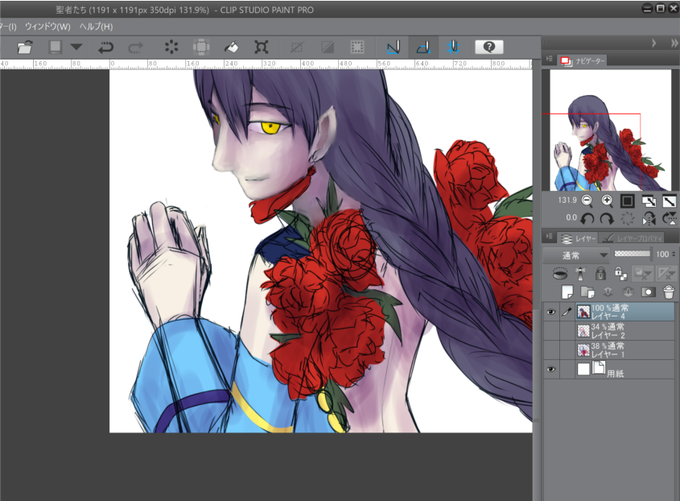The height and width of the screenshot is (501, 680).
Task: Click the Invert selection icon
Action: point(327,47)
